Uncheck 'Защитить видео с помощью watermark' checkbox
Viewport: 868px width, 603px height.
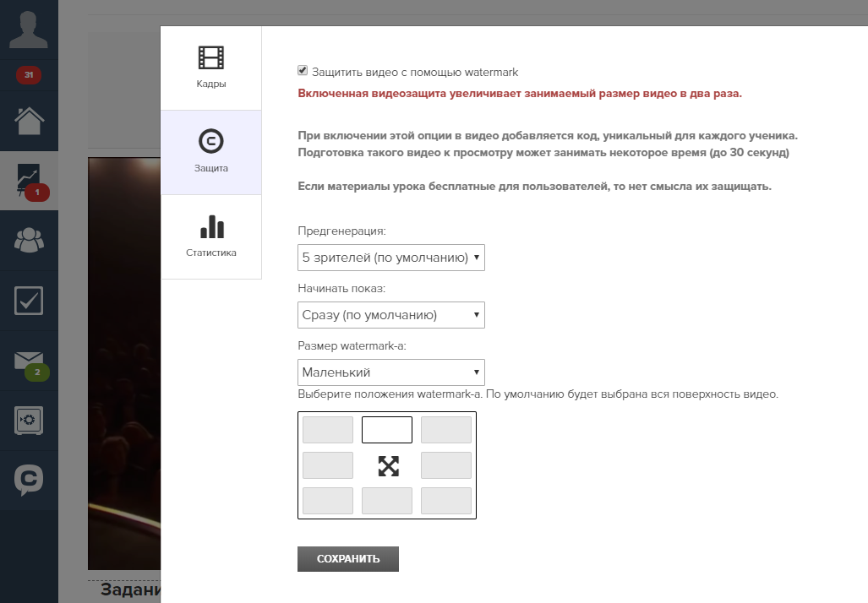point(303,70)
